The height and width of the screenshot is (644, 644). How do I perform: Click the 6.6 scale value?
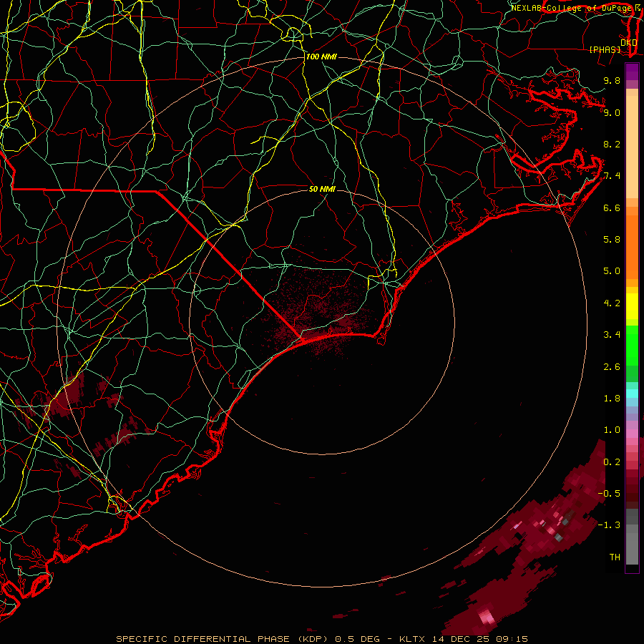[612, 208]
